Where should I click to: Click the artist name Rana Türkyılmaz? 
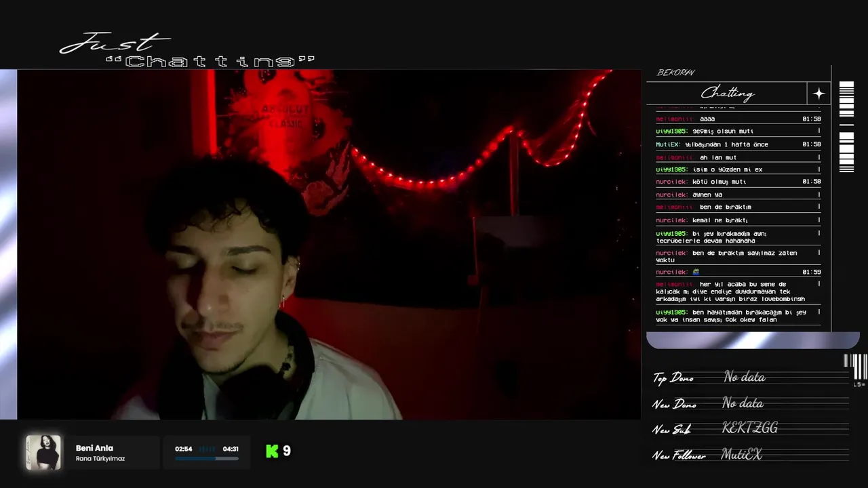click(100, 459)
